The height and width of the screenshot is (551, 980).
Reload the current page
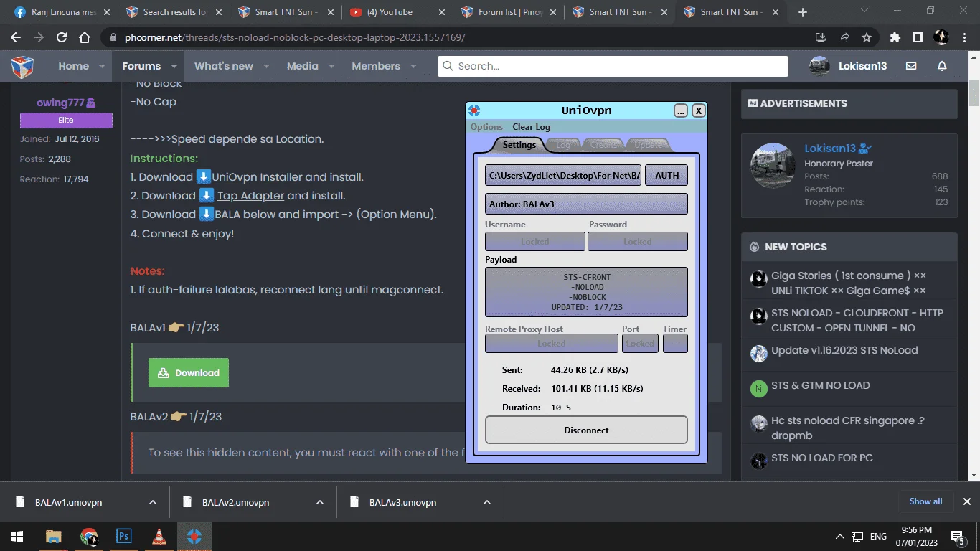pyautogui.click(x=62, y=37)
